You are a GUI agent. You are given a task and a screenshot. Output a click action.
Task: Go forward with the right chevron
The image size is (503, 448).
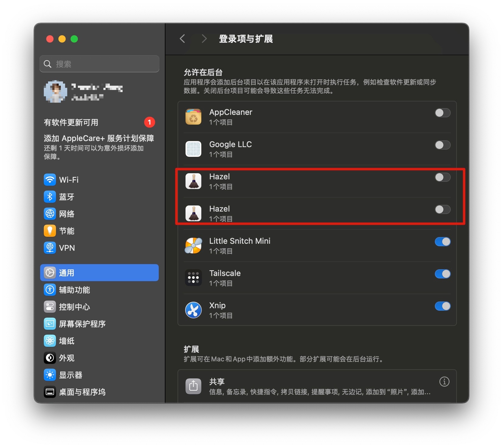(x=204, y=39)
